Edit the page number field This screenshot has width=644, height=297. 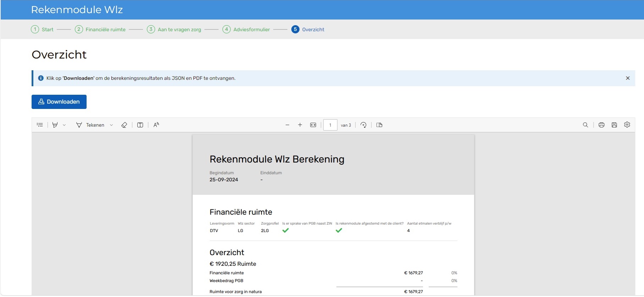[x=330, y=125]
